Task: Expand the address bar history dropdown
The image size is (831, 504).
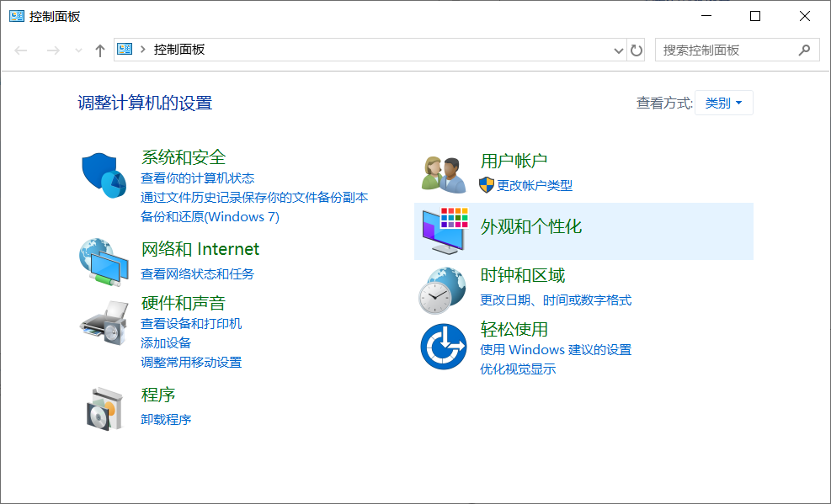Action: click(x=618, y=50)
